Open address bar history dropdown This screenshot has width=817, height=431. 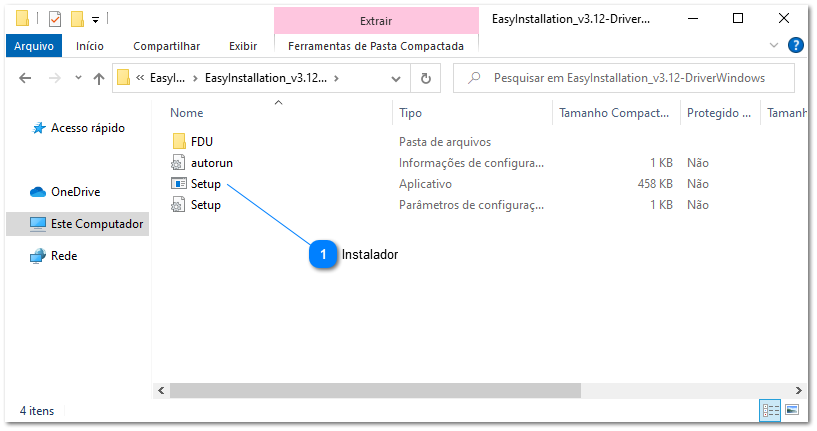click(396, 79)
